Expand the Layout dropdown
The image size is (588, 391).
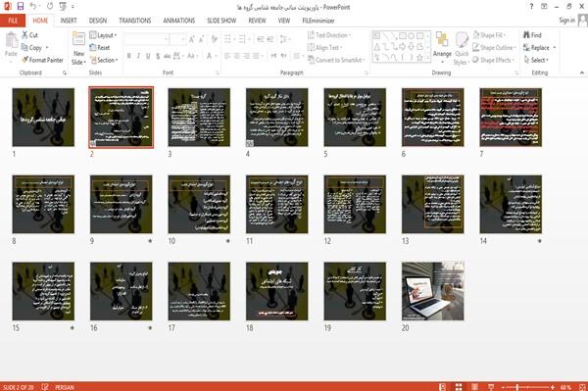pyautogui.click(x=103, y=35)
